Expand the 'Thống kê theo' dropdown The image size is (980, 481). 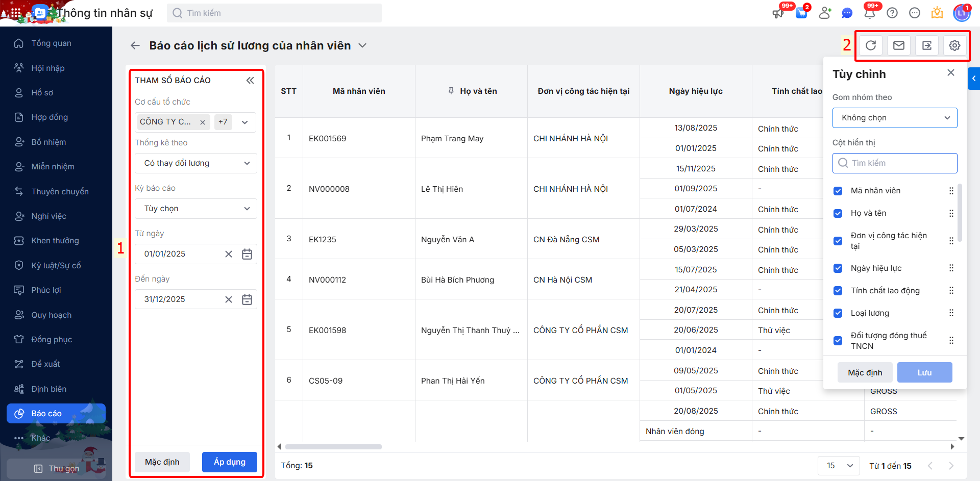[196, 163]
